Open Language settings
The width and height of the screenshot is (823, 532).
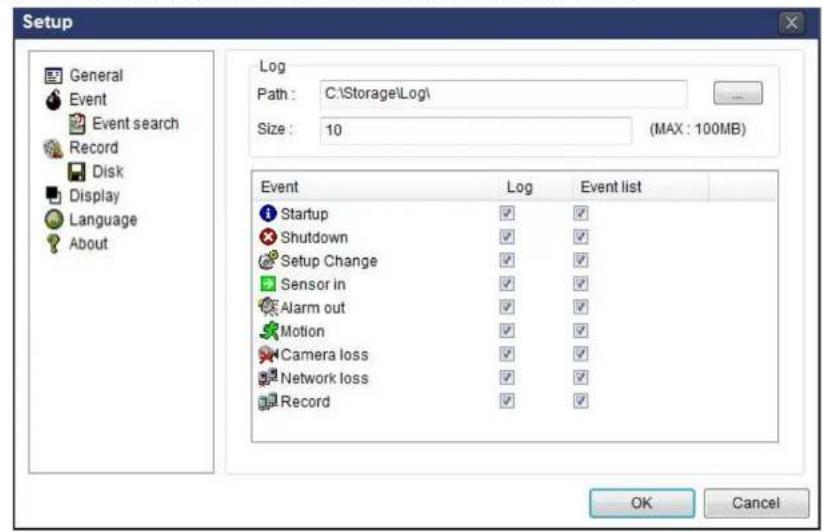103,220
